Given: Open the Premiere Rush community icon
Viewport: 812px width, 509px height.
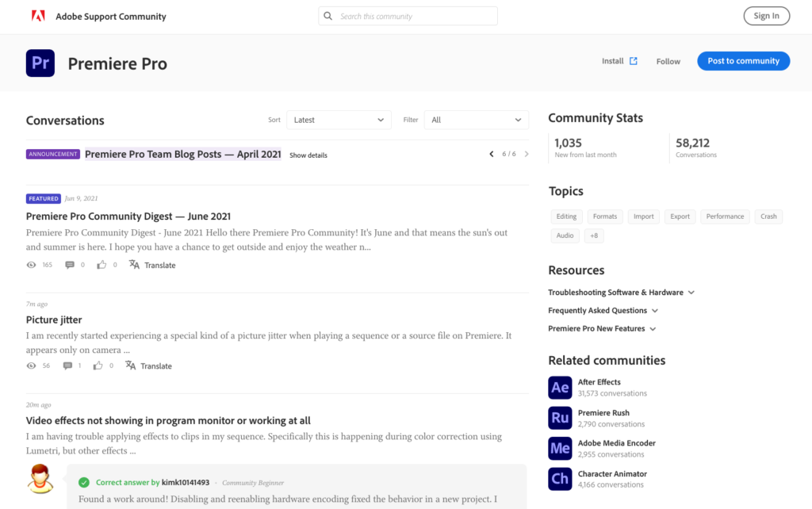Looking at the screenshot, I should [560, 418].
